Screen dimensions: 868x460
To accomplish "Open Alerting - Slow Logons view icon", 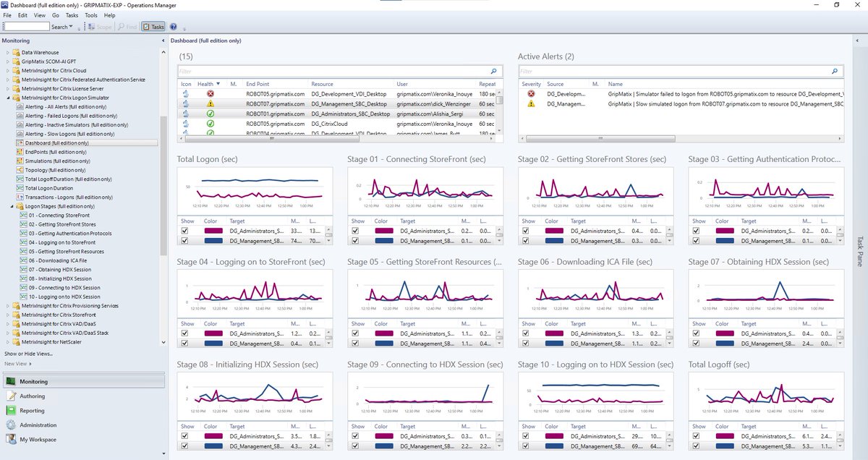I will tap(20, 134).
